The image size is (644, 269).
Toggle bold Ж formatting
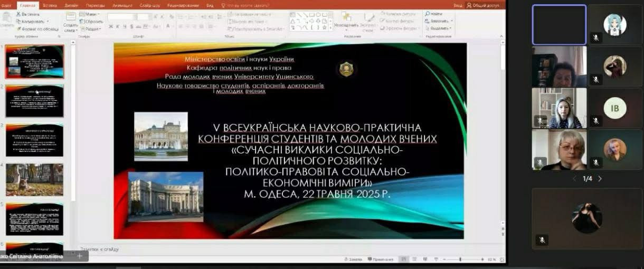pos(111,26)
